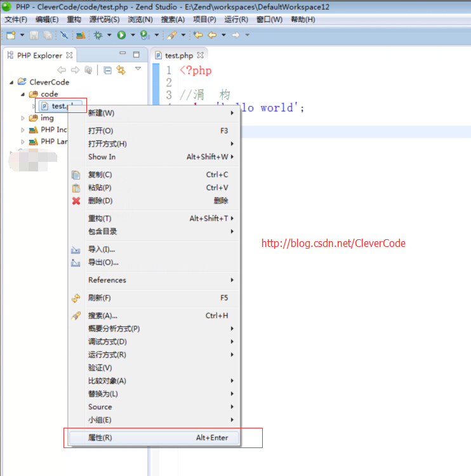The height and width of the screenshot is (476, 471).
Task: Click the Profile run icon
Action: 145,35
